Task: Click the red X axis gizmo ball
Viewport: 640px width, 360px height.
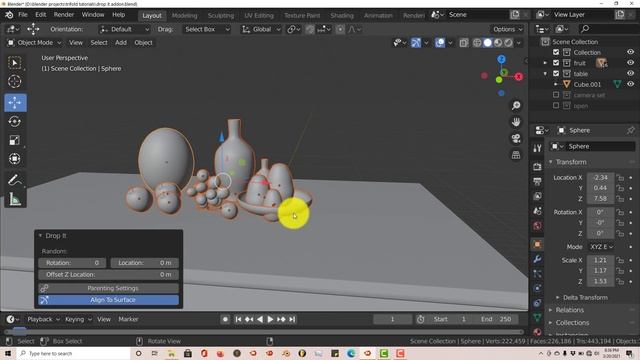Action: [518, 76]
